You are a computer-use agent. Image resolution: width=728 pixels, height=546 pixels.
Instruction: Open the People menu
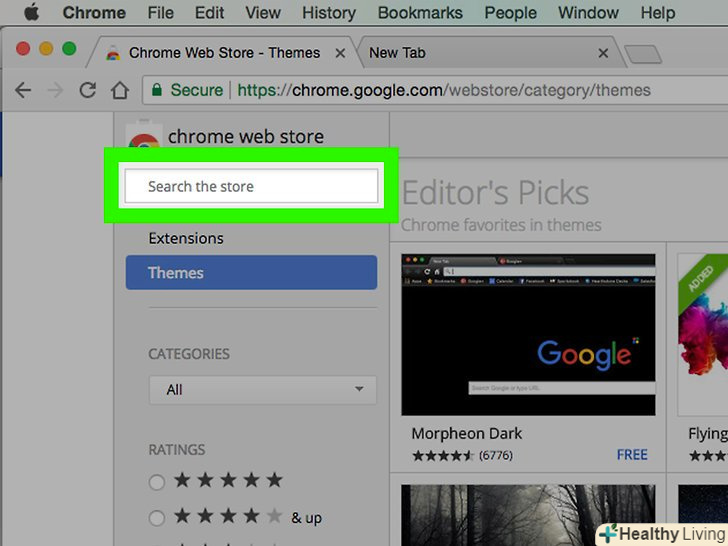click(511, 13)
